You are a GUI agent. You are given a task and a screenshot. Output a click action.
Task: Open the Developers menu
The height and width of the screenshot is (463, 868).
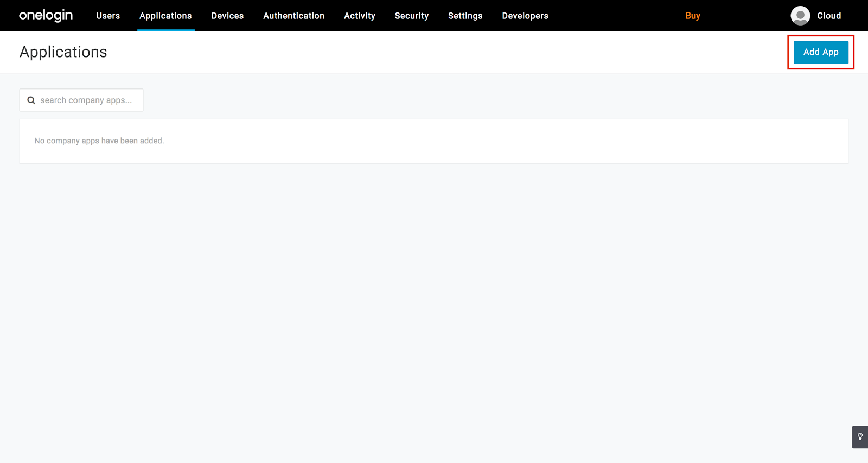525,16
